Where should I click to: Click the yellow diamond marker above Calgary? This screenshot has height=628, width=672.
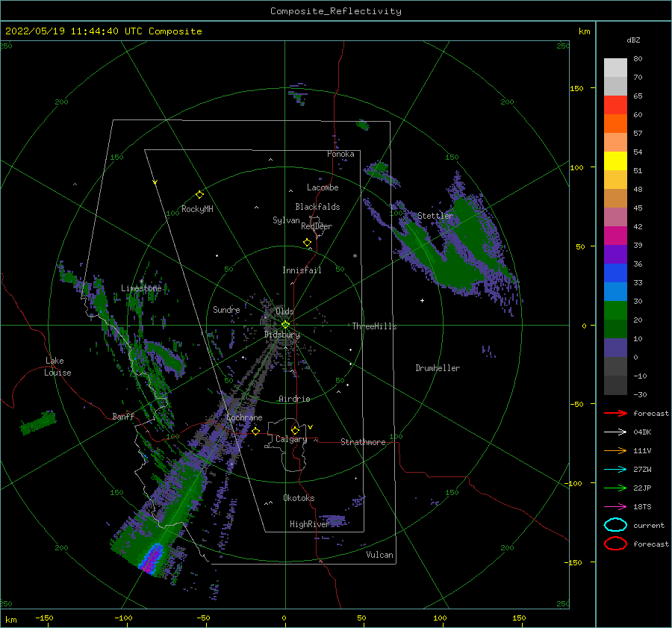(295, 430)
